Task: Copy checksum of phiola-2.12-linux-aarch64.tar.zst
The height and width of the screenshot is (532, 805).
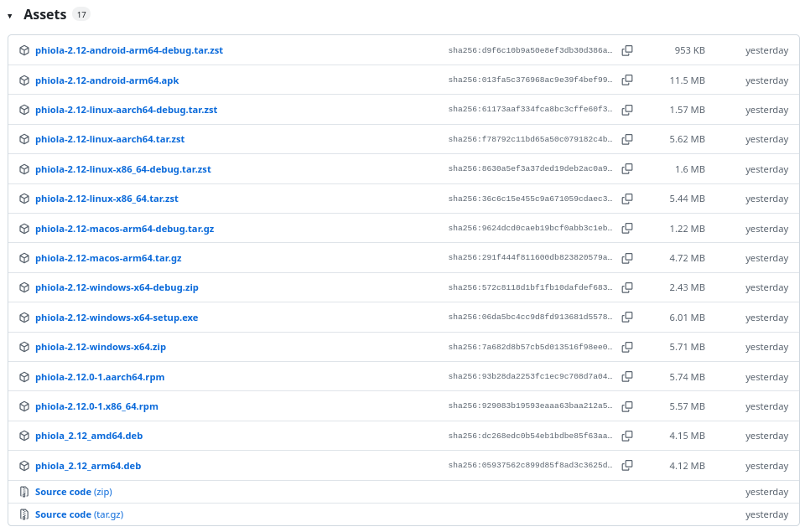Action: click(x=627, y=139)
